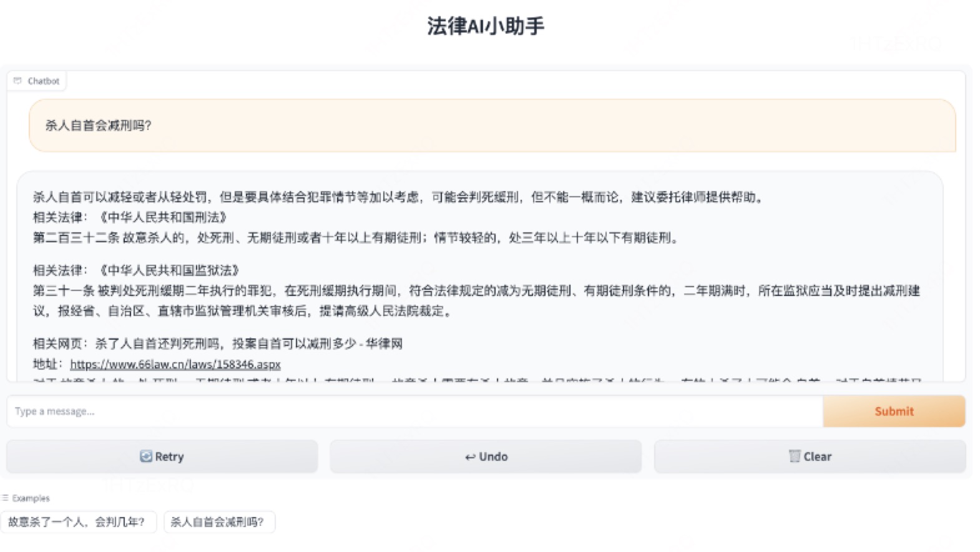Click the '《中华人民共和国刑法》' law heading
The image size is (980, 552).
[162, 217]
